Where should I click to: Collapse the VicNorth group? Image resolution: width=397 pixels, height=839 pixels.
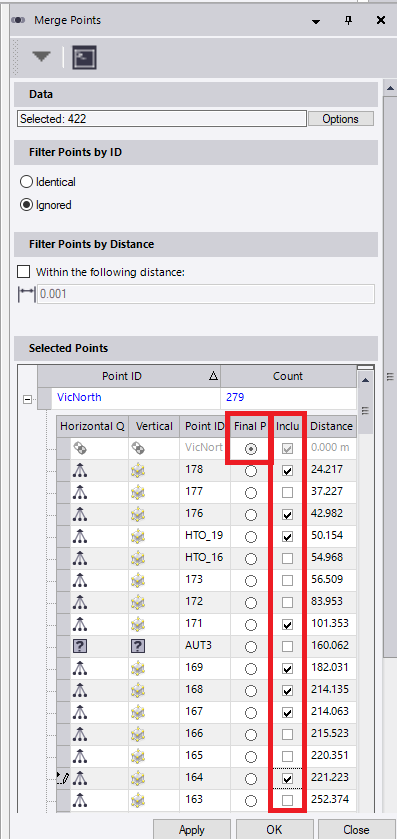28,399
